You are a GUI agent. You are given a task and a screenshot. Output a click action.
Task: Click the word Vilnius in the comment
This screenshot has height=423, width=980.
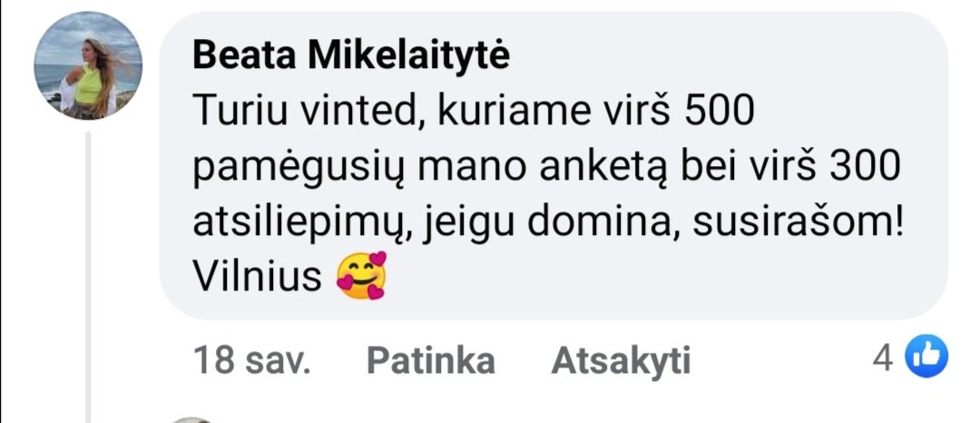(257, 276)
